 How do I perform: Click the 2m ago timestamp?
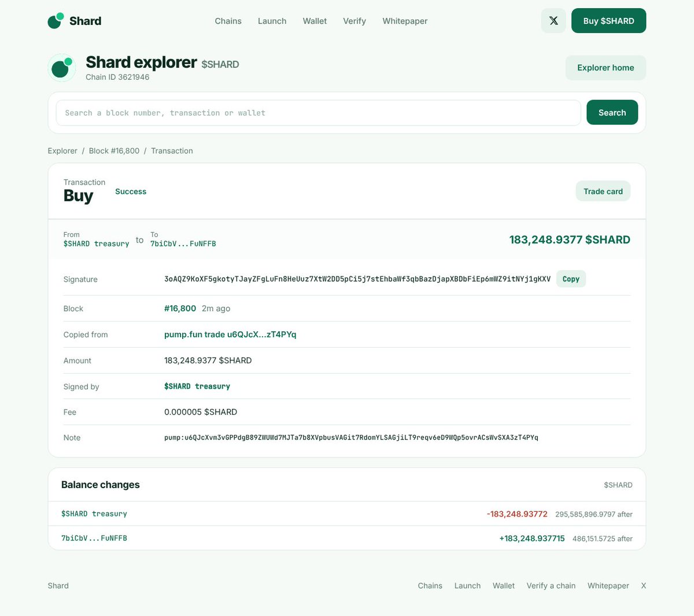click(x=216, y=309)
